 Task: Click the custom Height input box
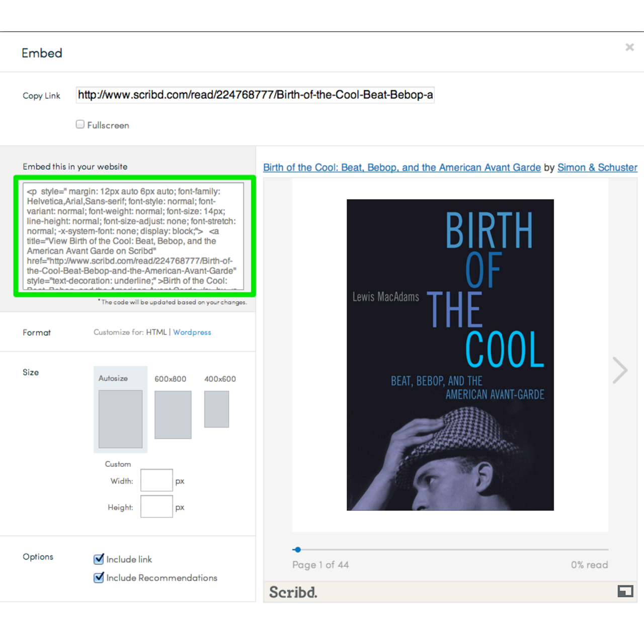click(156, 506)
